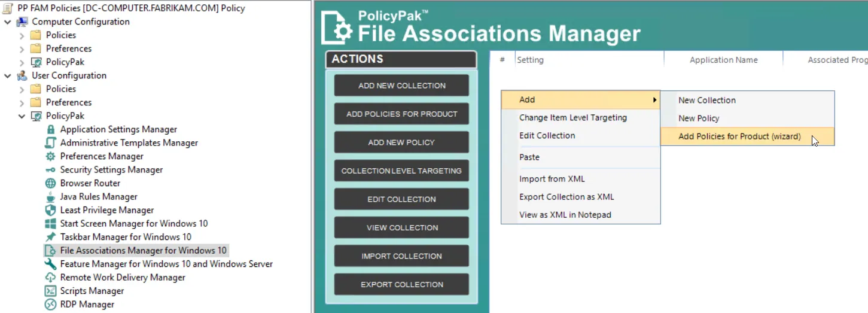Viewport: 868px width, 313px height.
Task: Collapse PolicyPak under User Configuration
Action: pyautogui.click(x=22, y=116)
